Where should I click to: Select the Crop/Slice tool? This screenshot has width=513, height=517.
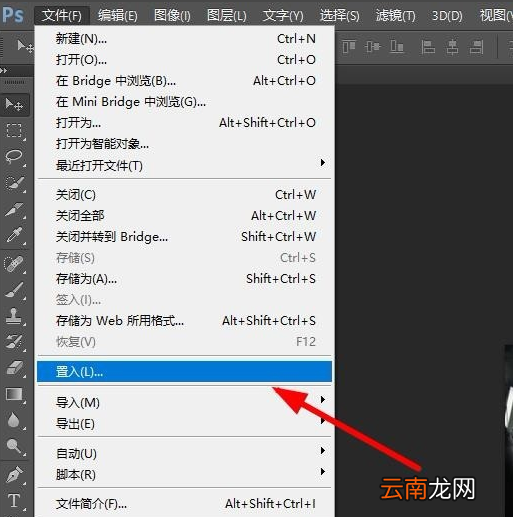tap(14, 210)
